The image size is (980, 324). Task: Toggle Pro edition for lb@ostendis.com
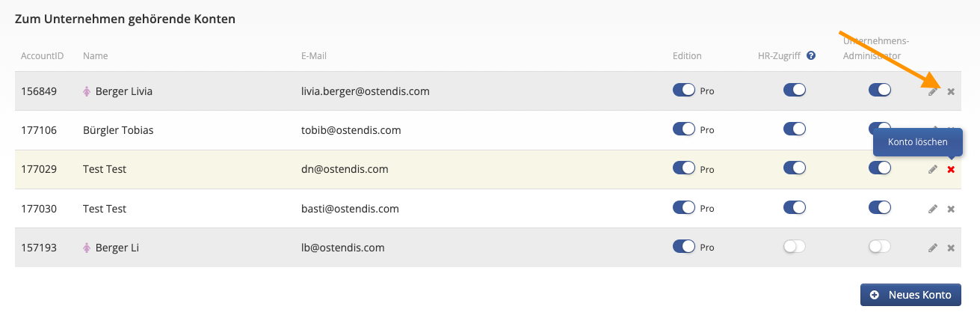[684, 246]
